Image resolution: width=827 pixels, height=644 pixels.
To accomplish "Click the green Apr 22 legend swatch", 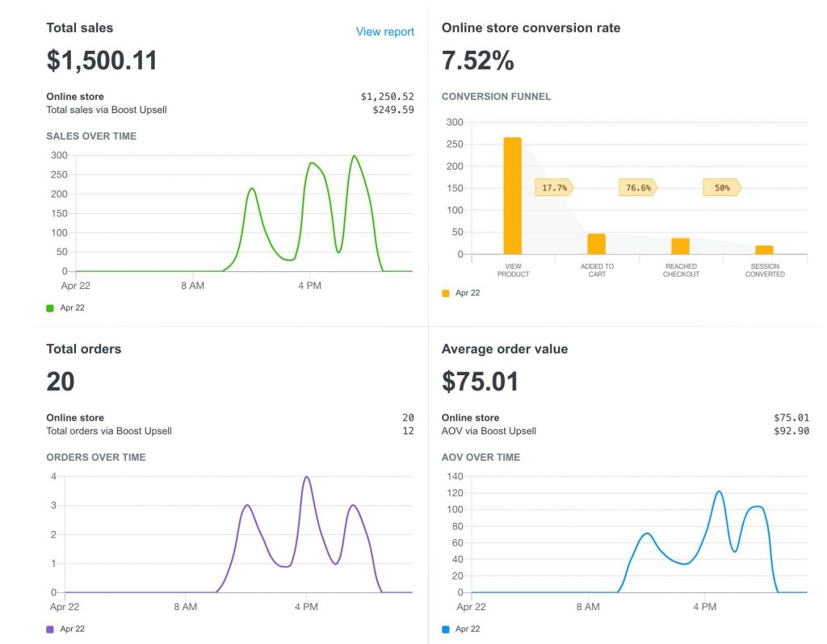I will pyautogui.click(x=50, y=307).
